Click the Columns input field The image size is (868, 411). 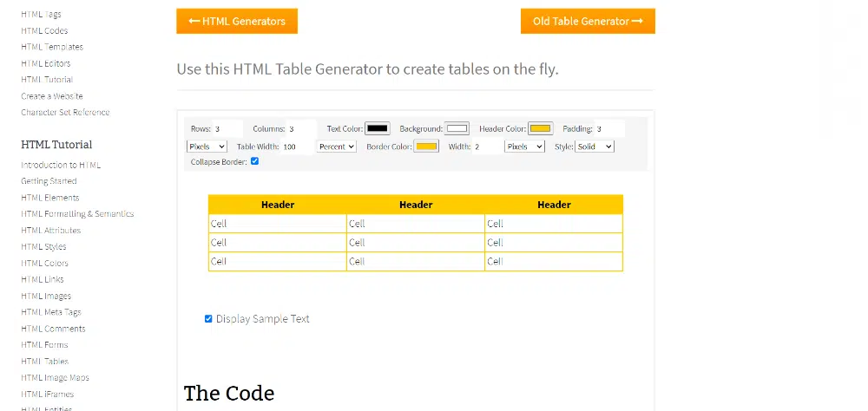300,128
